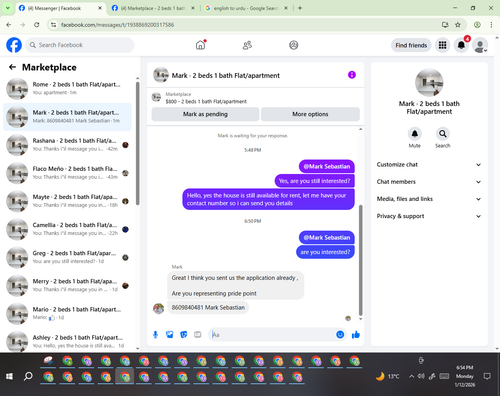Go back using Marketplace back arrow
Image resolution: width=500 pixels, height=396 pixels.
12,67
